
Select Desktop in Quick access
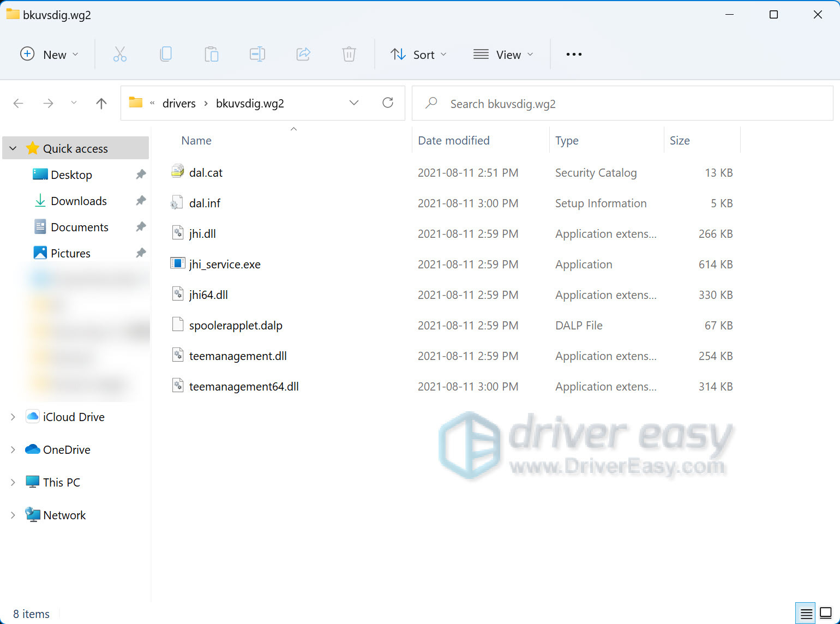[71, 175]
